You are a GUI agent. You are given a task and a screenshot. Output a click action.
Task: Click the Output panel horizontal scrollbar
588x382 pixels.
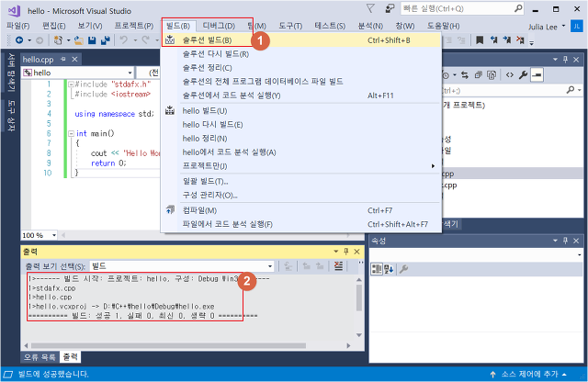click(x=168, y=345)
